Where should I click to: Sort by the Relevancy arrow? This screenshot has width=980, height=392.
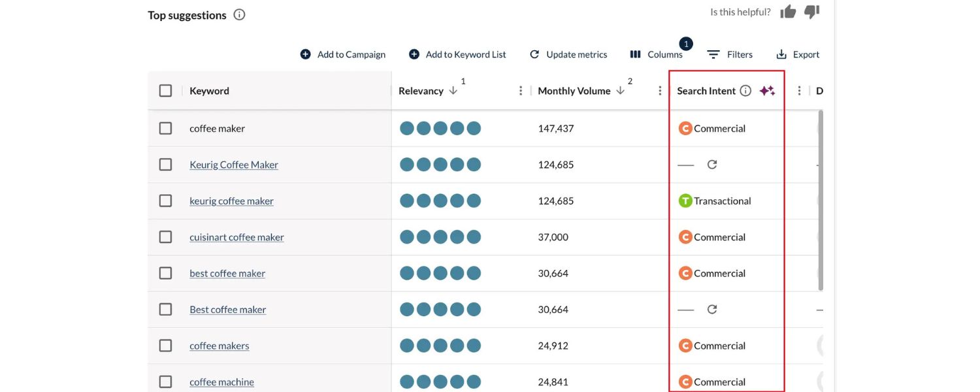tap(453, 90)
